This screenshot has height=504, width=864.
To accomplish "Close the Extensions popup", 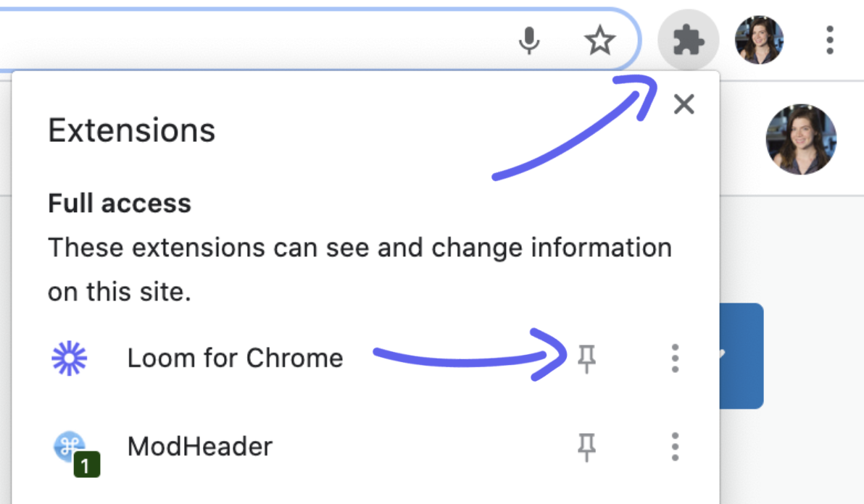I will click(684, 104).
